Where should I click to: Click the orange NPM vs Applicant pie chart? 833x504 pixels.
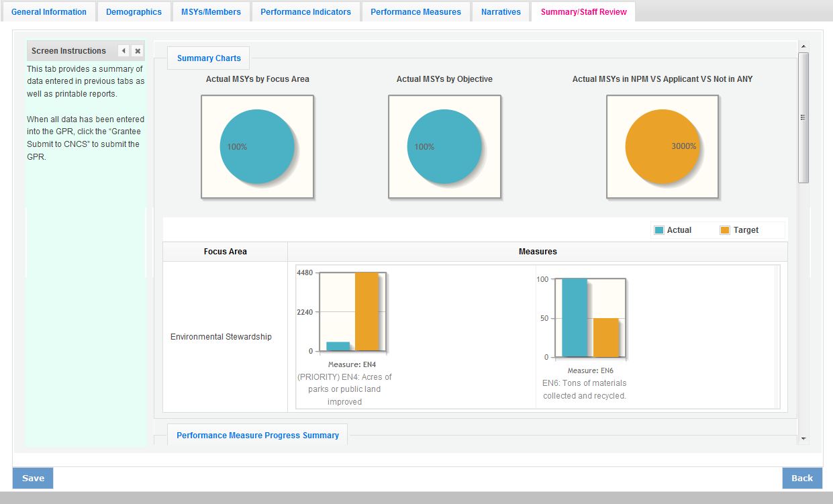tap(663, 147)
